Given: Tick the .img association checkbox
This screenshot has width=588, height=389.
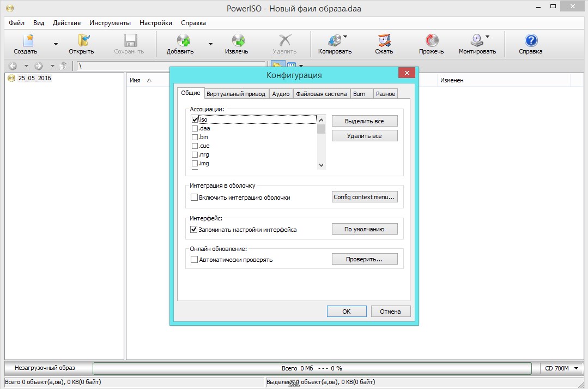Looking at the screenshot, I should click(x=195, y=163).
